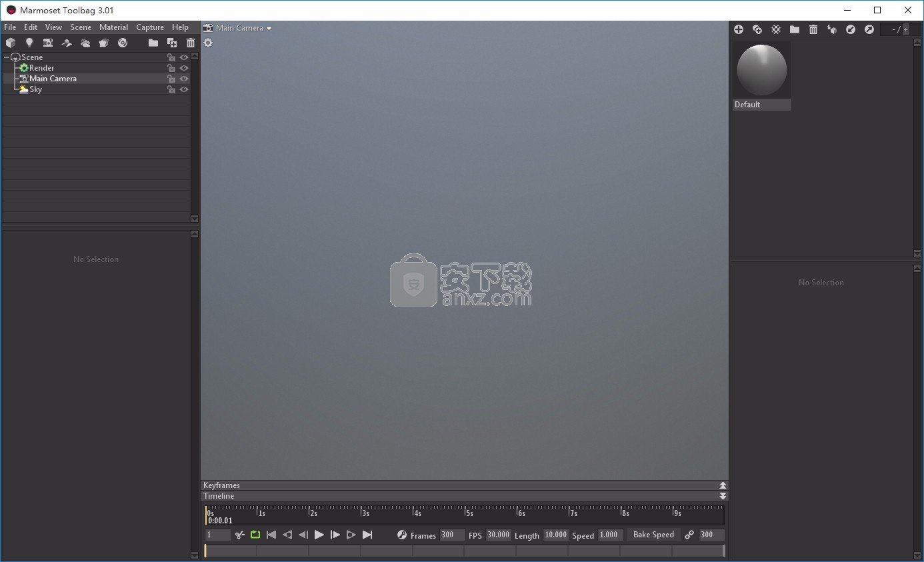Image resolution: width=924 pixels, height=562 pixels.
Task: Delete selected material with trash icon
Action: (813, 29)
